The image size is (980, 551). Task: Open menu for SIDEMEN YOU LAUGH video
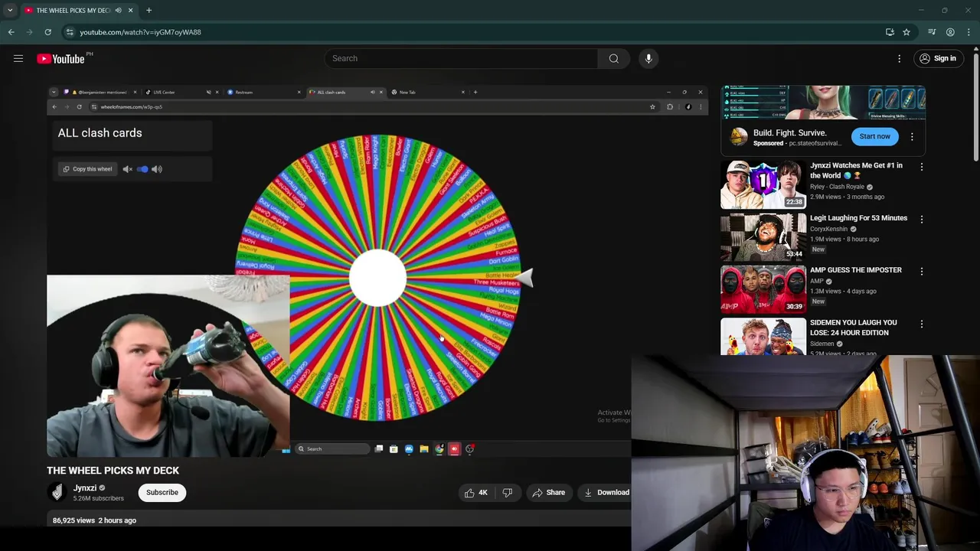922,324
